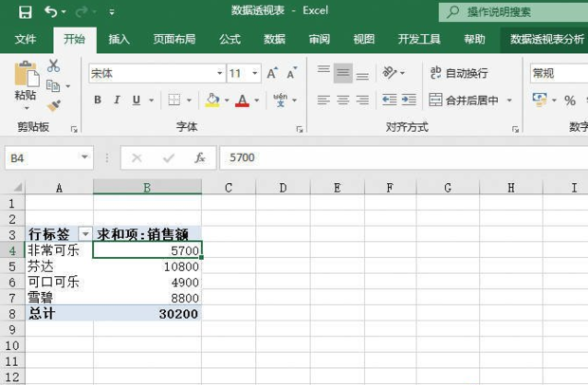588x385 pixels.
Task: Align text right
Action: tap(362, 100)
